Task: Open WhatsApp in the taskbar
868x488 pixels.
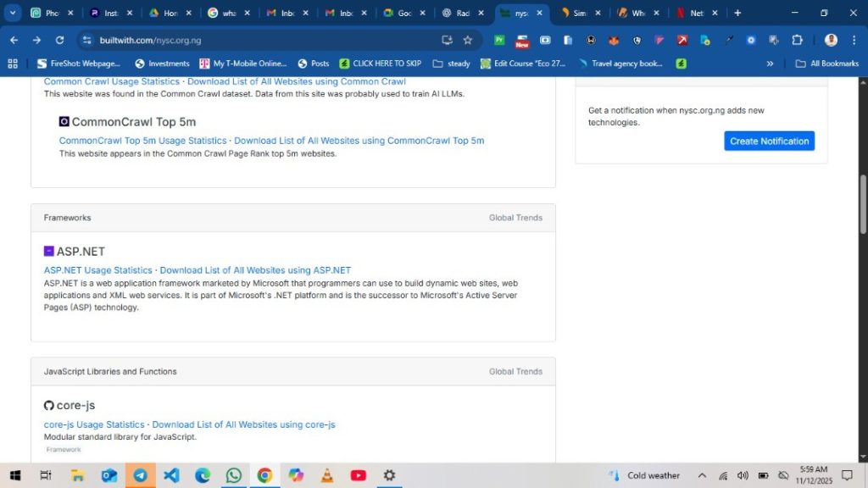Action: 233,475
